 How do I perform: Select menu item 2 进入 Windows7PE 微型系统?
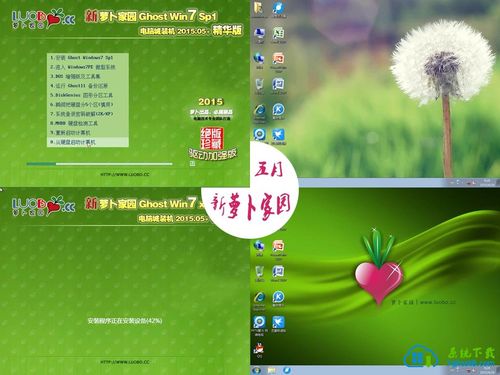88,67
